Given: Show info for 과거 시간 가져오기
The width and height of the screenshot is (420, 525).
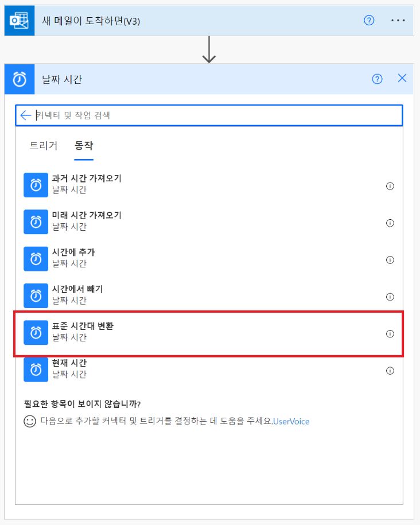Looking at the screenshot, I should (390, 186).
